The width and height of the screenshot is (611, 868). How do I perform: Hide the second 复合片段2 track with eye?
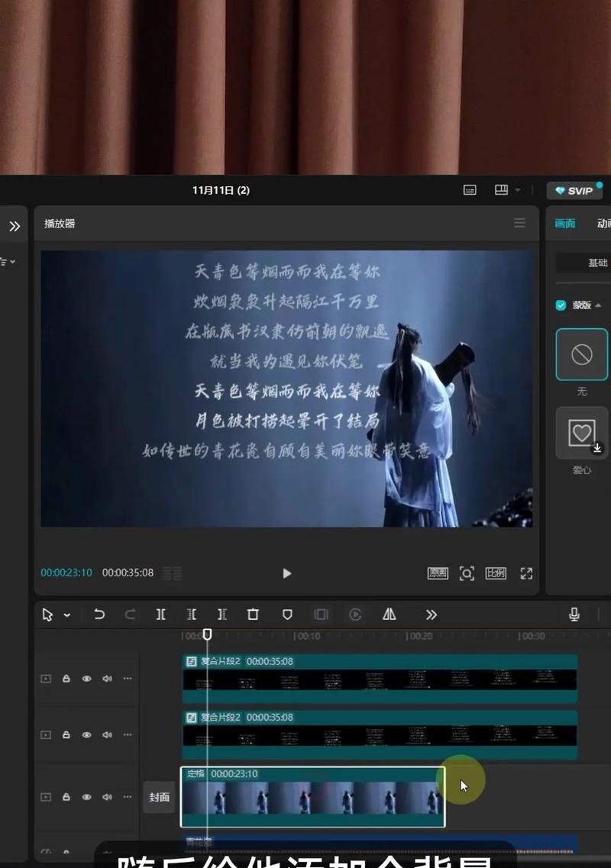(86, 734)
